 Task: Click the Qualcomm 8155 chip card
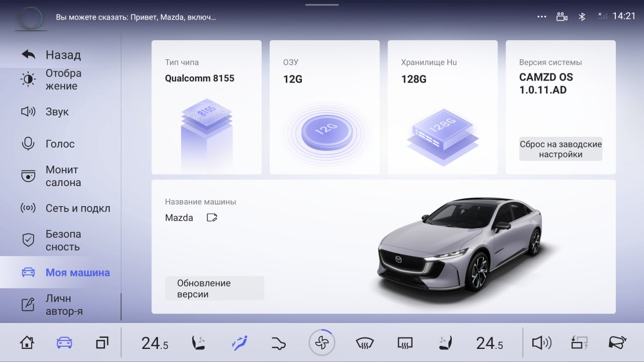pyautogui.click(x=206, y=107)
